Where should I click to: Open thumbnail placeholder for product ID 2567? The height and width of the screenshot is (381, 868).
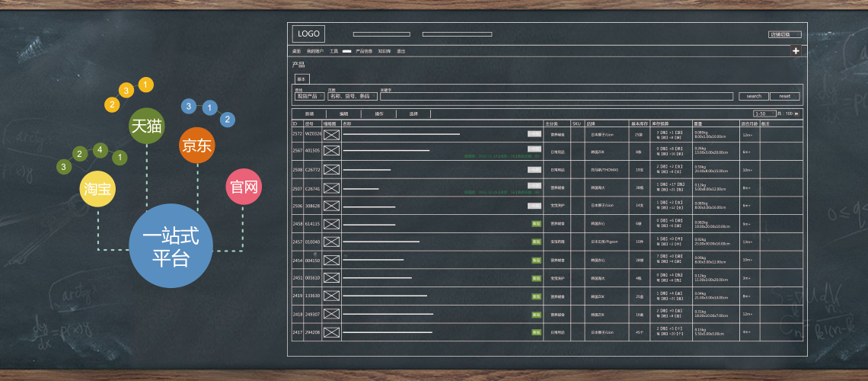[x=331, y=151]
